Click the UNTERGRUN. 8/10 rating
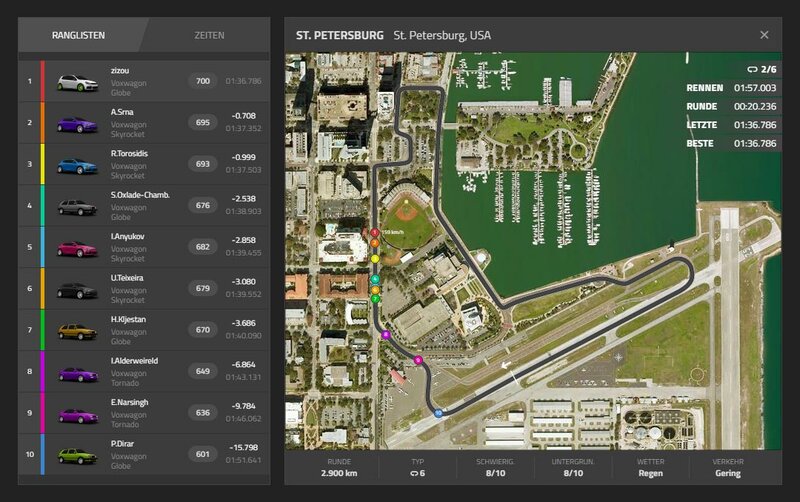This screenshot has width=800, height=502. click(x=573, y=473)
